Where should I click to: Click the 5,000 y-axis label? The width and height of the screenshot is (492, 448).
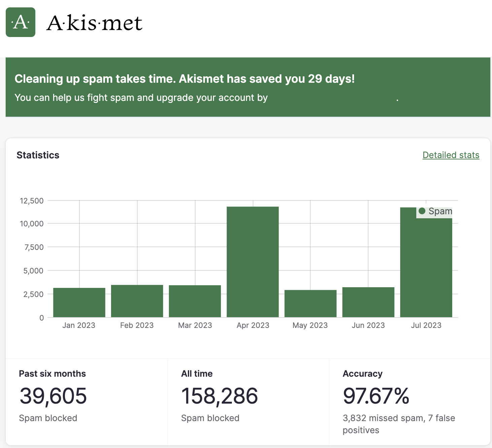33,271
